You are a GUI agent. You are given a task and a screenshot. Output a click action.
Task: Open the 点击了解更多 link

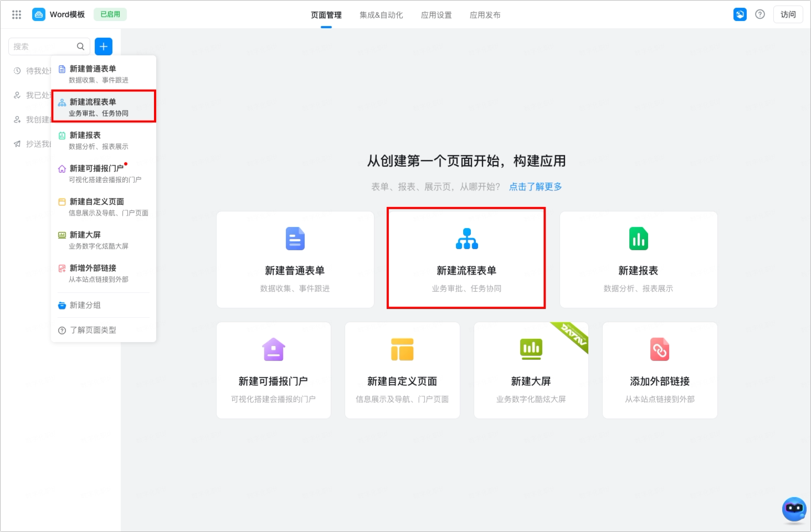(536, 187)
